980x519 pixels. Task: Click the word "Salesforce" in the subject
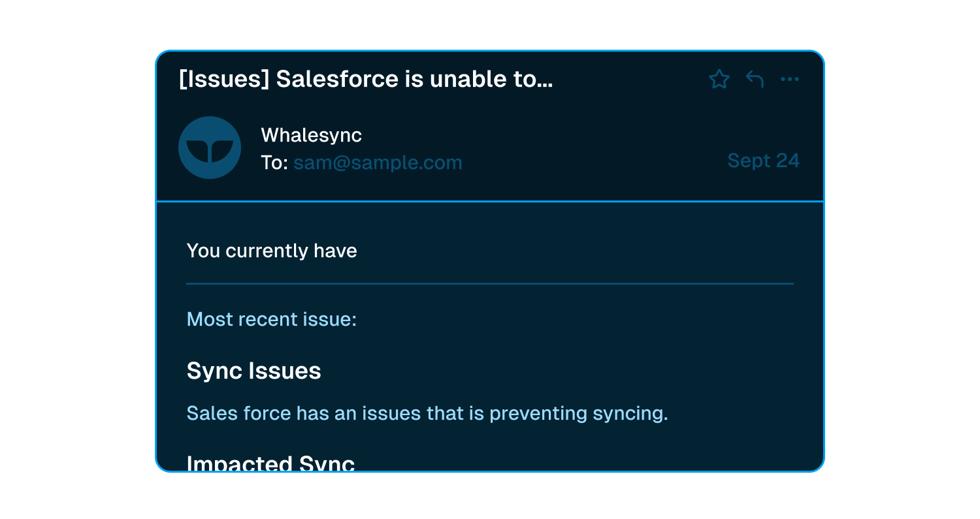tap(337, 80)
